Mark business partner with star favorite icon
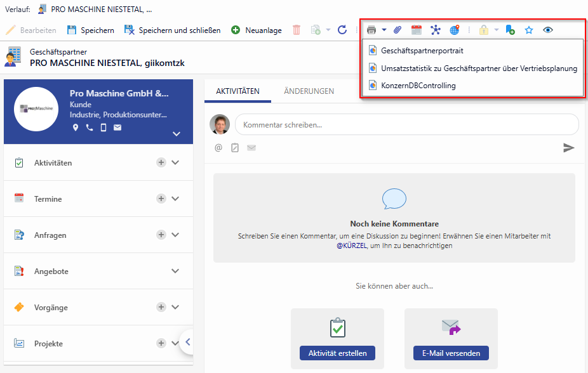This screenshot has width=588, height=373. coord(529,30)
